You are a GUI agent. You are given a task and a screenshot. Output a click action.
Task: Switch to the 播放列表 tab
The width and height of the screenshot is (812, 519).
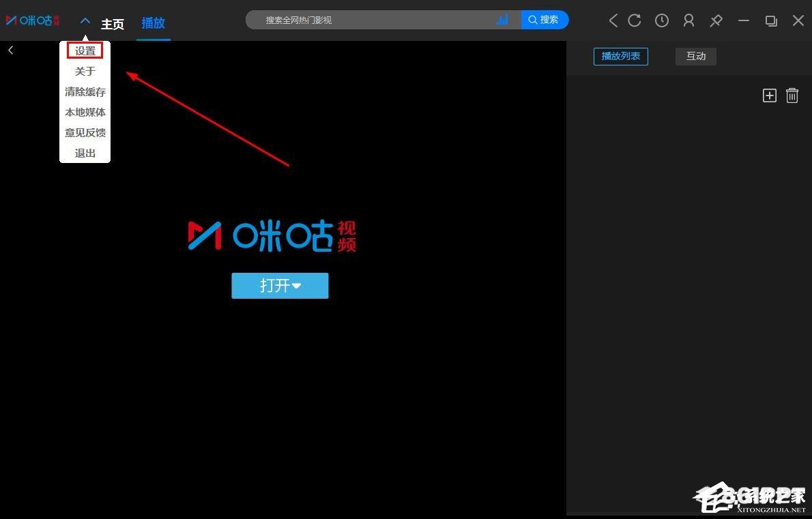620,56
